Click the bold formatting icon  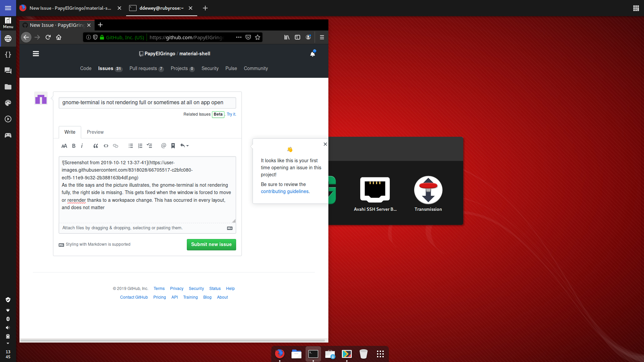74,146
